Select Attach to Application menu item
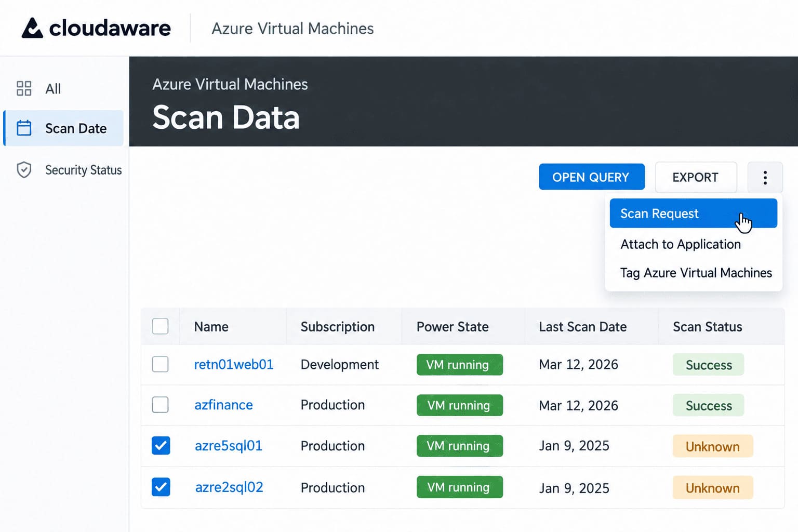Image resolution: width=798 pixels, height=532 pixels. pos(681,244)
